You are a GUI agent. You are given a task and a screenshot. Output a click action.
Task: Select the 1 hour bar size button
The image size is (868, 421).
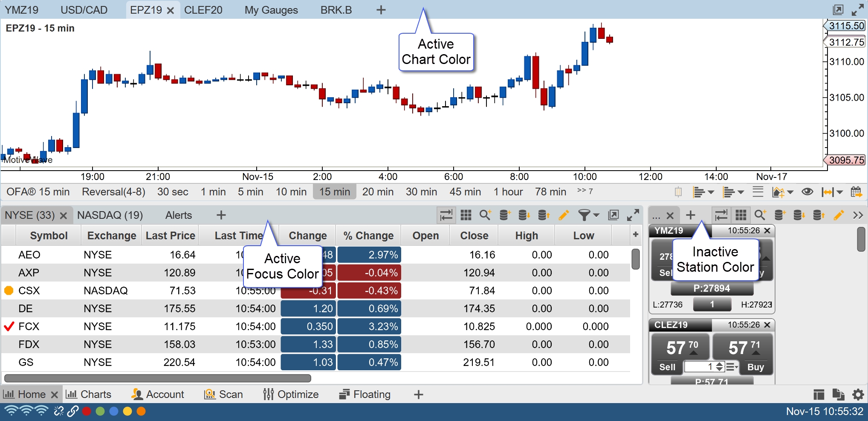[x=508, y=192]
